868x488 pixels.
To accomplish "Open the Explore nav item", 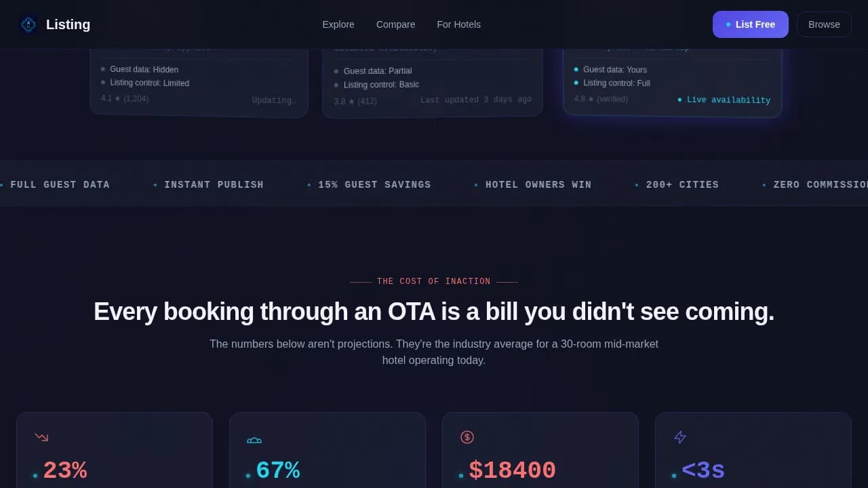I will (338, 24).
